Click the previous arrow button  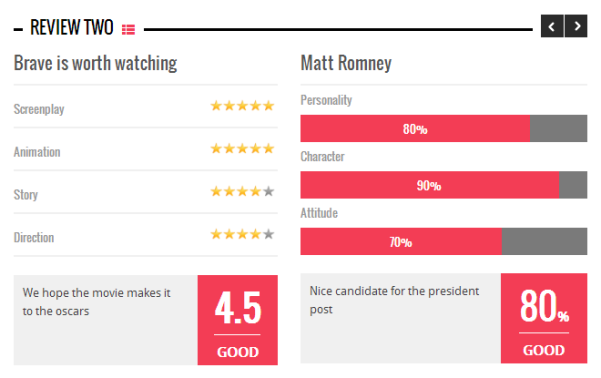click(552, 26)
